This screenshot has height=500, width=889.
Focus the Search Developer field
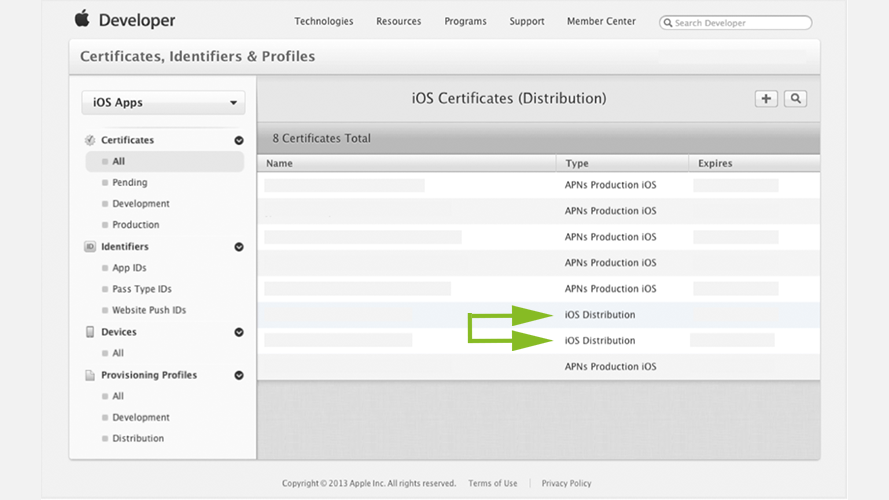(735, 23)
